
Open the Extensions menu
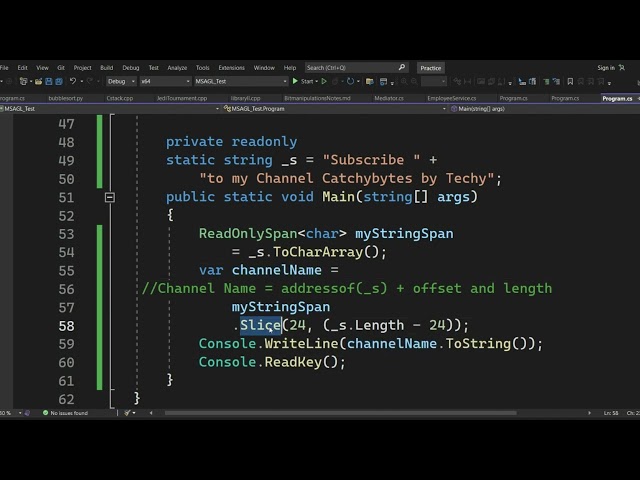231,68
